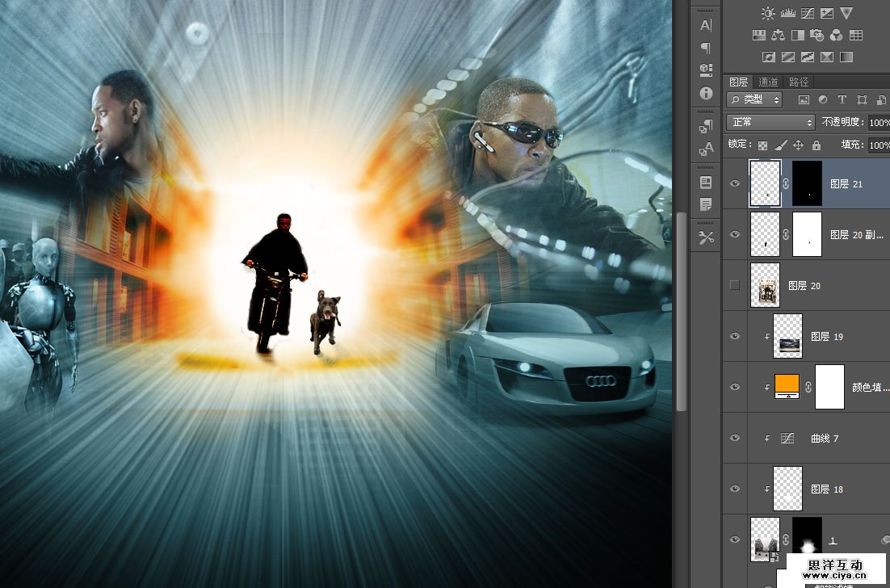The height and width of the screenshot is (588, 890).
Task: Lock image pixels with brush icon
Action: [x=780, y=145]
